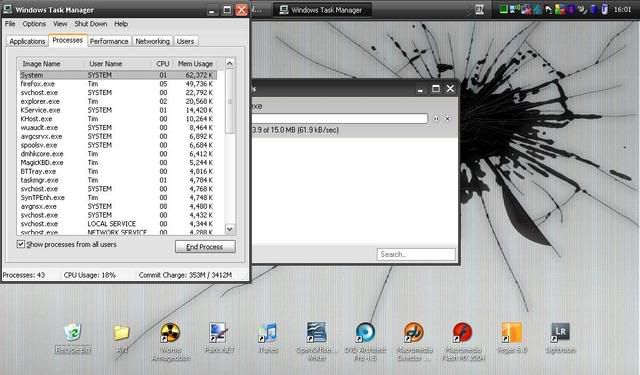Switch to Windows Task Manager taskbar button
The image size is (640, 375).
(x=322, y=10)
